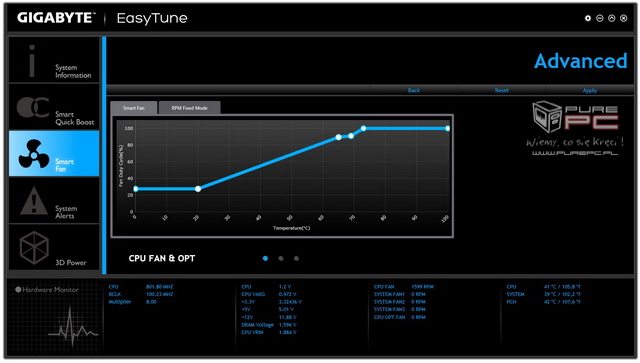Viewport: 640px width, 363px height.
Task: Open the settings gear in title bar
Action: pyautogui.click(x=588, y=18)
